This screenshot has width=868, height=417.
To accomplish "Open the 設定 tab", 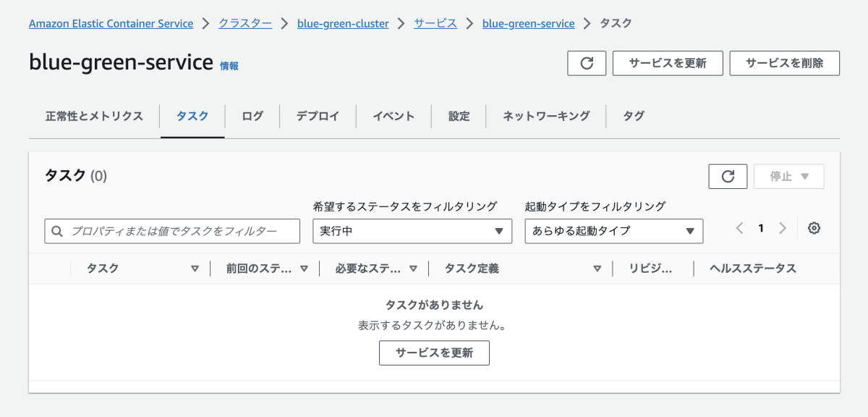I will pyautogui.click(x=459, y=116).
